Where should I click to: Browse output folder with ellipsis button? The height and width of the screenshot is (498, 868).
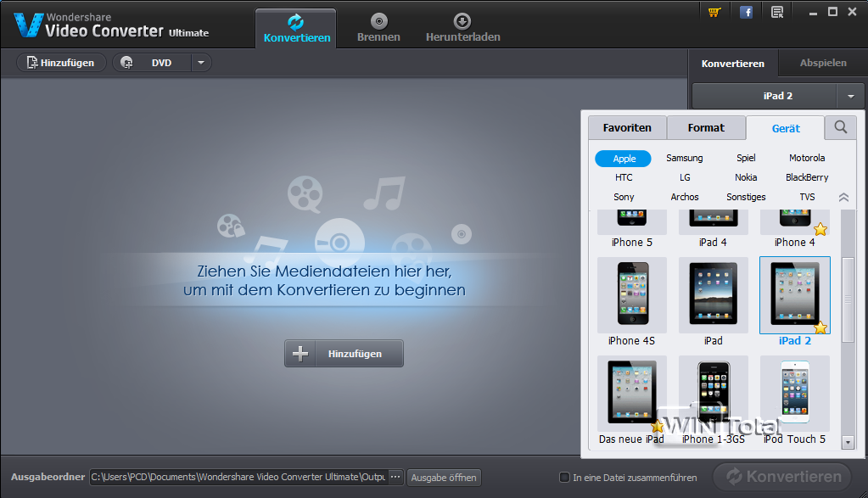395,477
